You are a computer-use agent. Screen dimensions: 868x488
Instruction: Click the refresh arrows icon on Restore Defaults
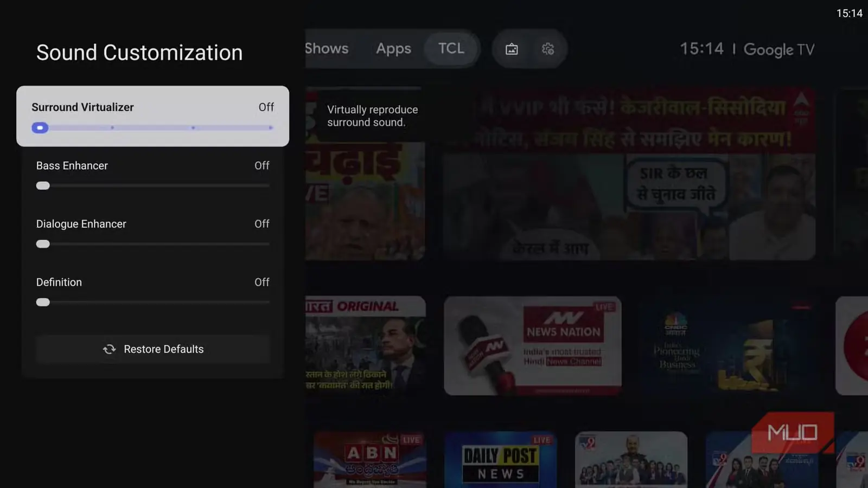110,349
